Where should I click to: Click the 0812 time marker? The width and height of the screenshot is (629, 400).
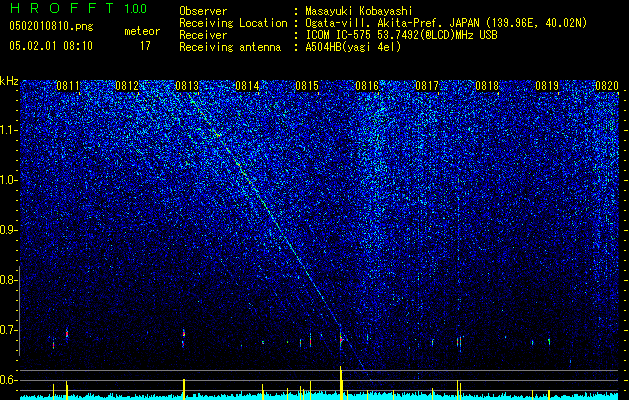pos(127,86)
